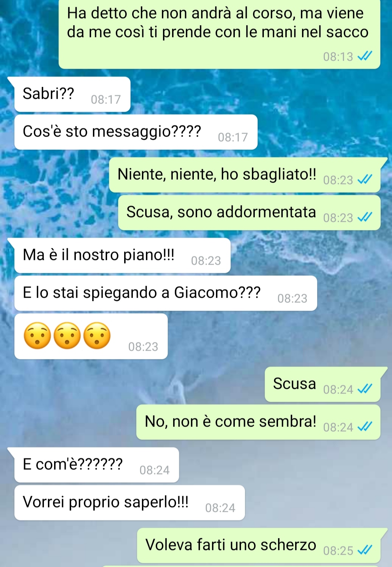Tap the 'Niente, niente, ho sbagliato!!' message text
The image size is (392, 567).
(x=217, y=174)
